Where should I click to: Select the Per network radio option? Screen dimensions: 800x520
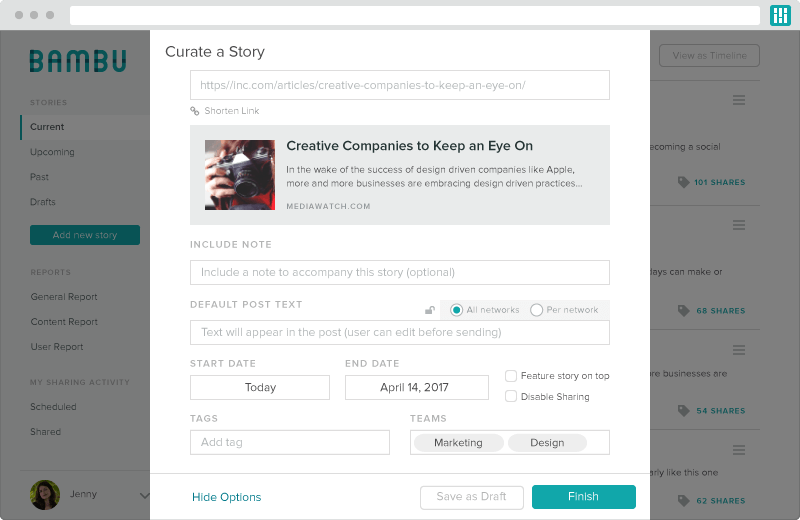coord(537,310)
